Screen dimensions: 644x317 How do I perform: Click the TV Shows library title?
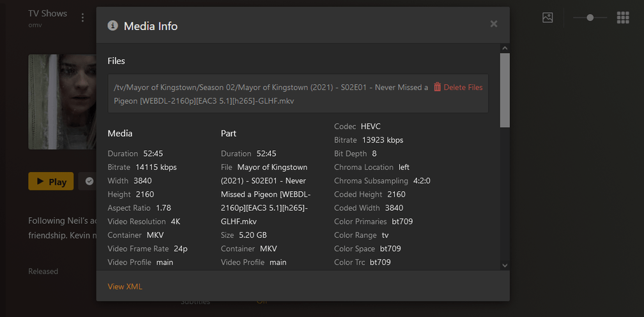48,13
